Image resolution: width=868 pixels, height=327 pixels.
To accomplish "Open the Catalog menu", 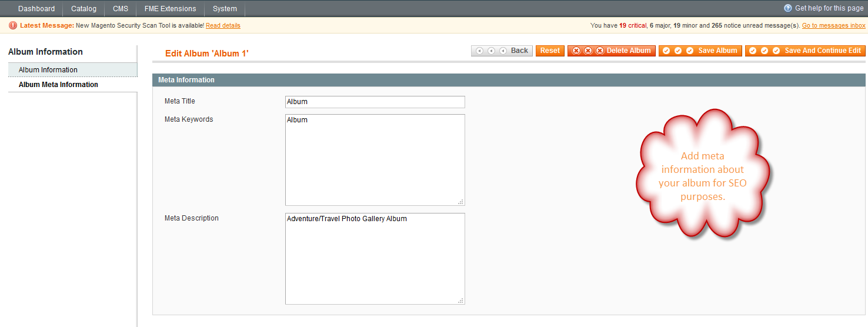I will point(84,9).
